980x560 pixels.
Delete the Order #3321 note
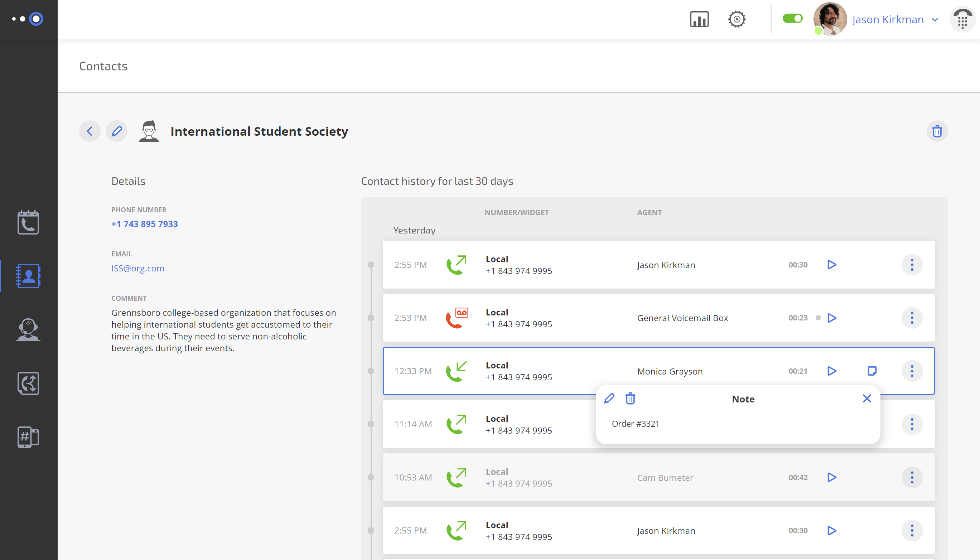point(630,399)
